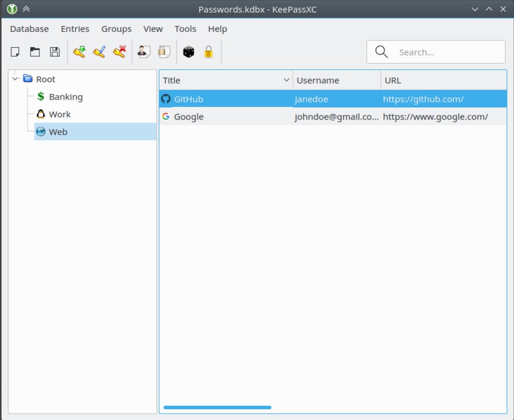Lock the database with the padlock icon
The image size is (514, 420).
(209, 52)
